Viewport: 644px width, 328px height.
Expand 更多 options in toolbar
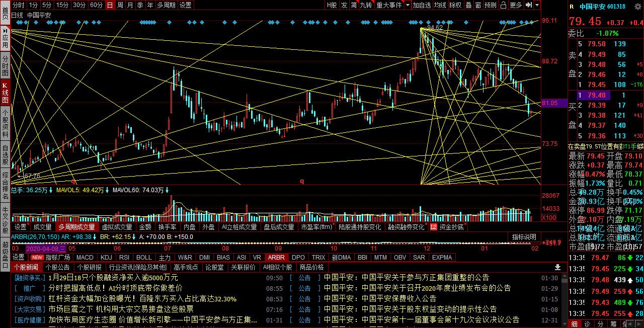[516, 5]
